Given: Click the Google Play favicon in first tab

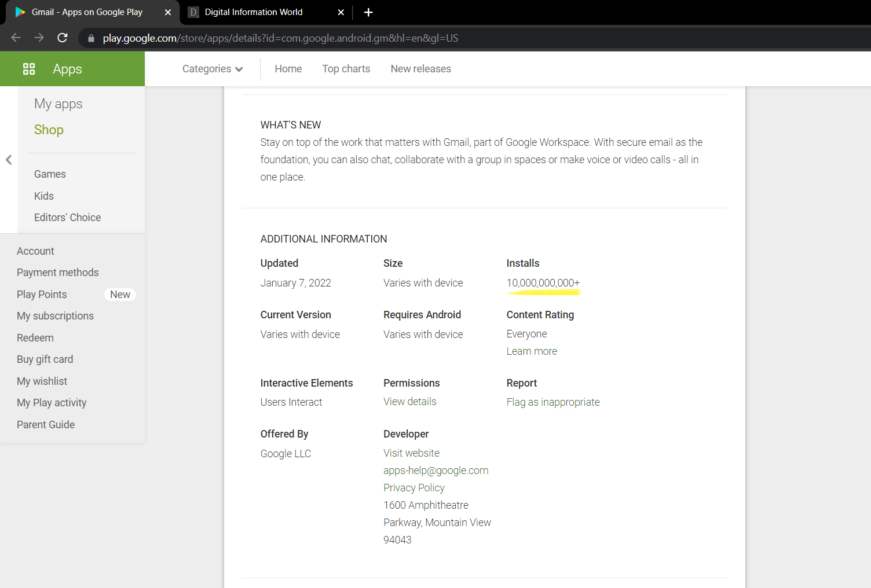Looking at the screenshot, I should pos(20,12).
